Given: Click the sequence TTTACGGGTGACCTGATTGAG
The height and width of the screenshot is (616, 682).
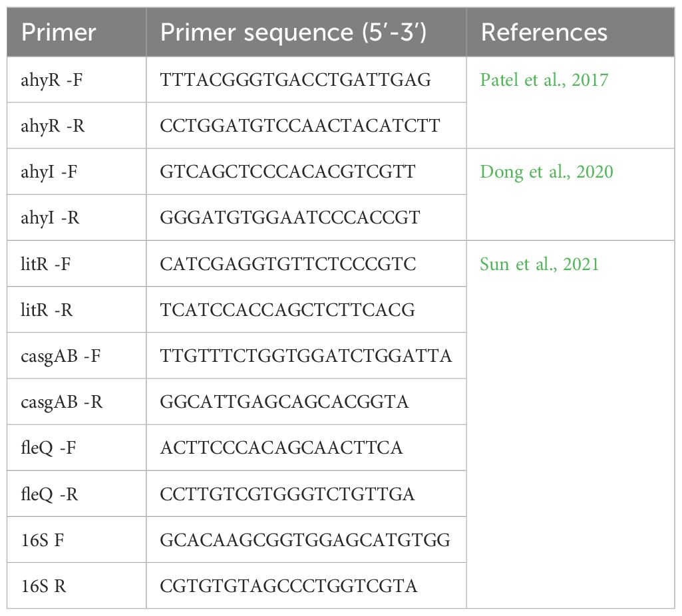Looking at the screenshot, I should pyautogui.click(x=296, y=80).
